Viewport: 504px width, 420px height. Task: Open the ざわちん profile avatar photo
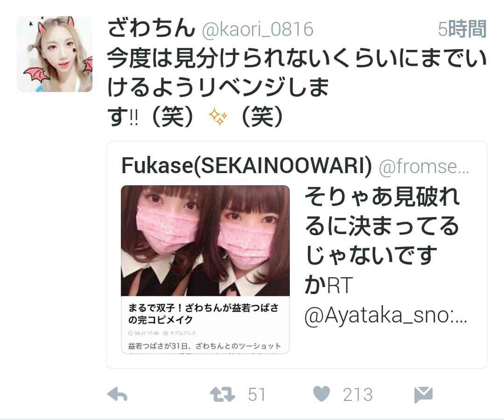[55, 54]
